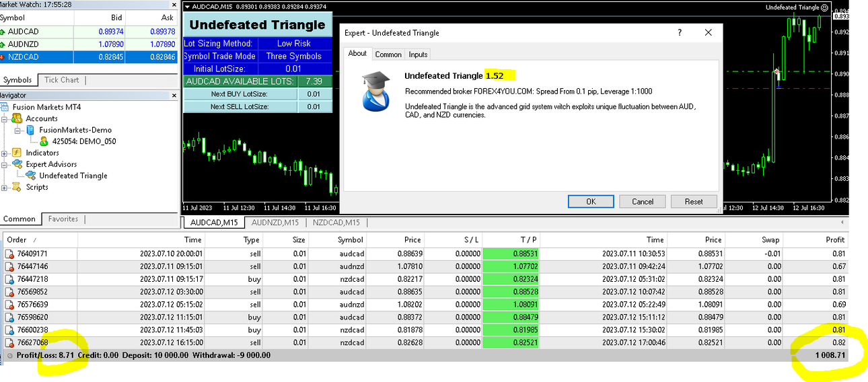Click the Undefeated Triangle expert icon in tree

tap(31, 176)
